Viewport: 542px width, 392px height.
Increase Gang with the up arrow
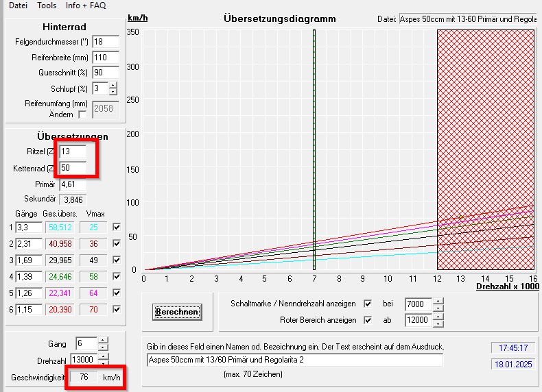coord(102,340)
